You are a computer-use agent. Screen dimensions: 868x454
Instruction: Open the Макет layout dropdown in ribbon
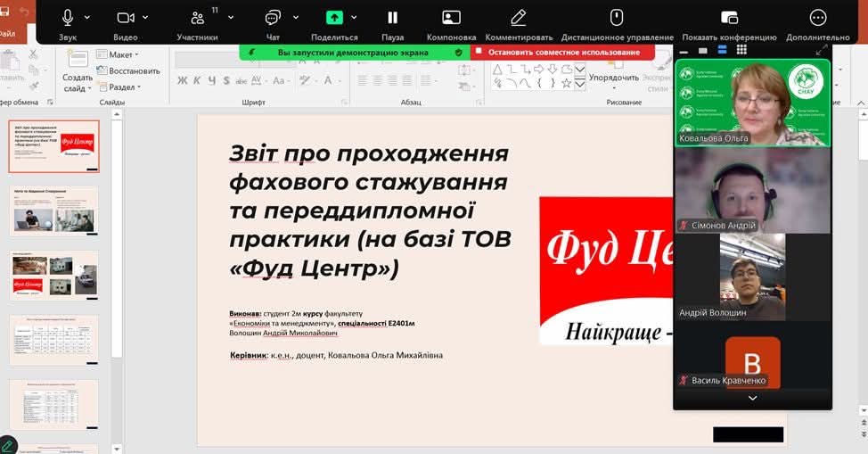coord(122,55)
